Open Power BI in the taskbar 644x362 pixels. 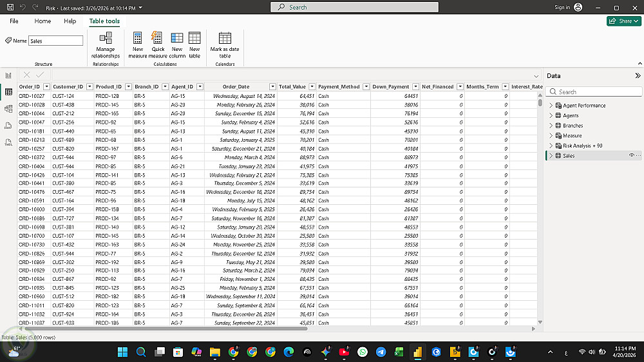point(418,352)
